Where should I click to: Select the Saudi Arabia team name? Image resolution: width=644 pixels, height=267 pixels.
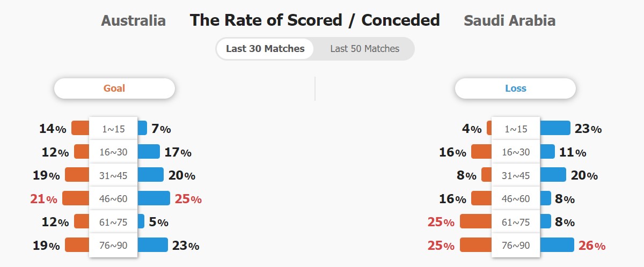click(509, 21)
